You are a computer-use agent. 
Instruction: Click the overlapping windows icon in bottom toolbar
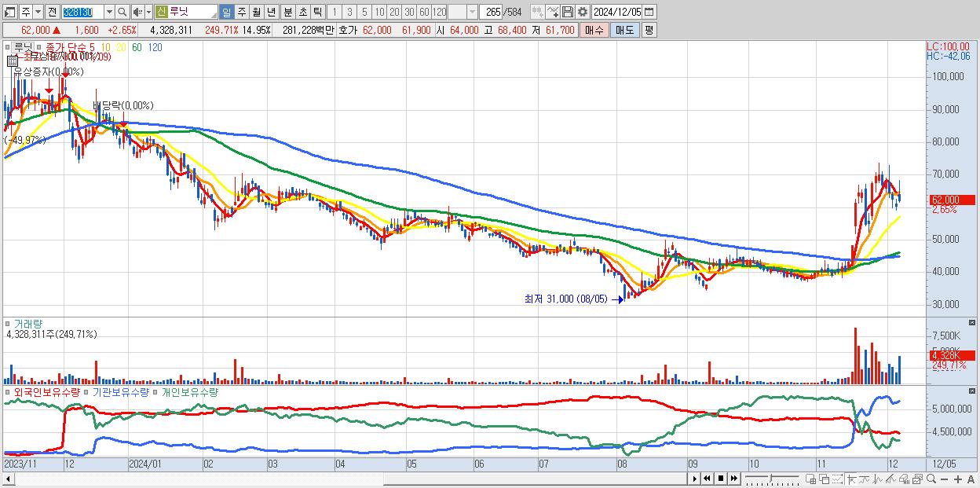point(825,479)
